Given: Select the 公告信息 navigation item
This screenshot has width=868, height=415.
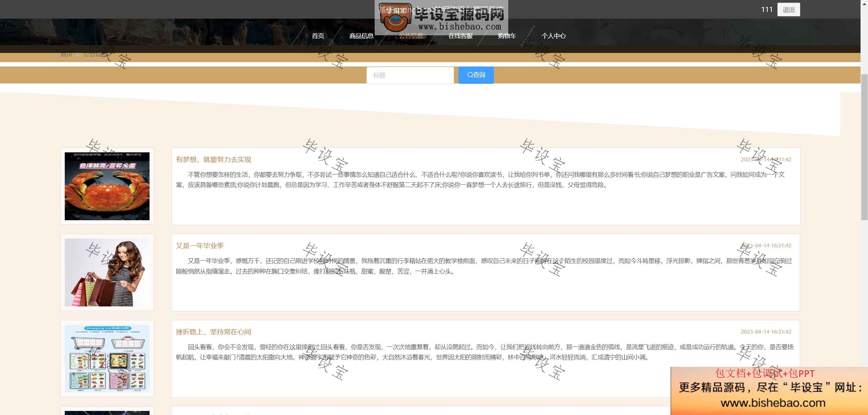Looking at the screenshot, I should (x=411, y=36).
